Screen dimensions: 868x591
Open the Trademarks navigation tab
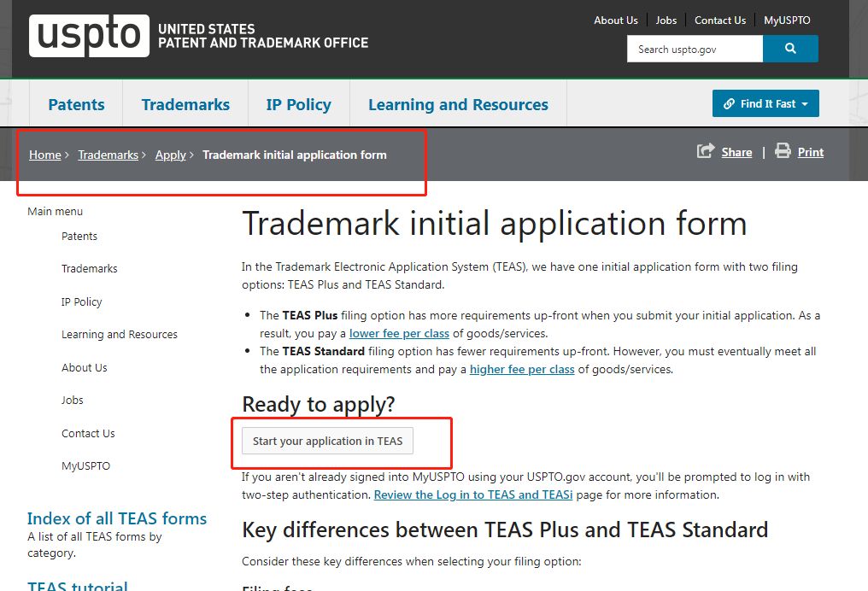tap(185, 104)
